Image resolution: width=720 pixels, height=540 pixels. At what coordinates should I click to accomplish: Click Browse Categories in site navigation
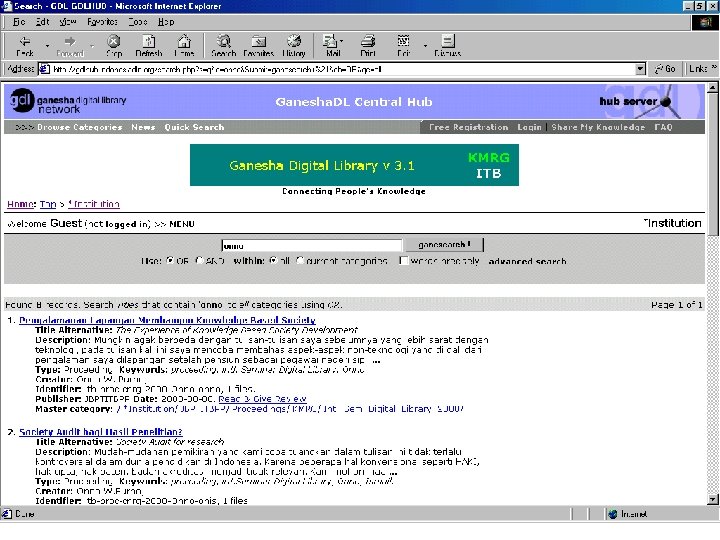click(79, 127)
